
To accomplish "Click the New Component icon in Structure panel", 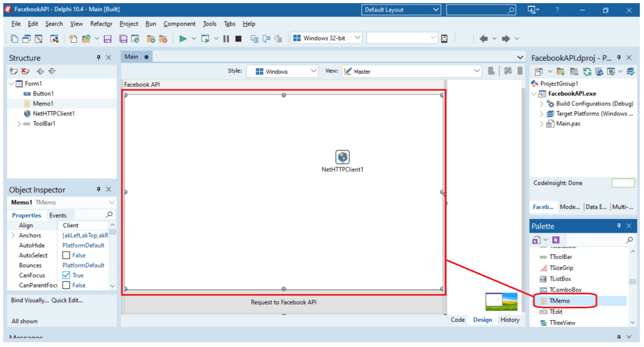I will [x=14, y=71].
